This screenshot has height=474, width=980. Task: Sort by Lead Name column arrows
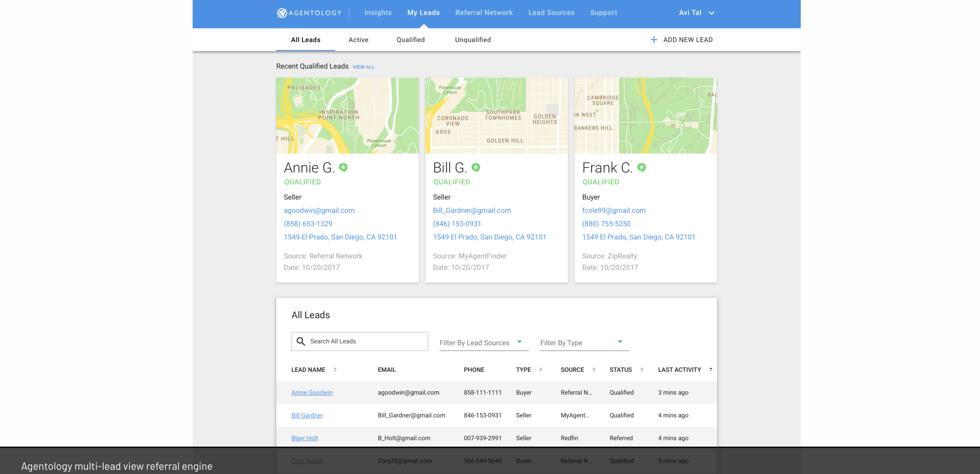335,369
